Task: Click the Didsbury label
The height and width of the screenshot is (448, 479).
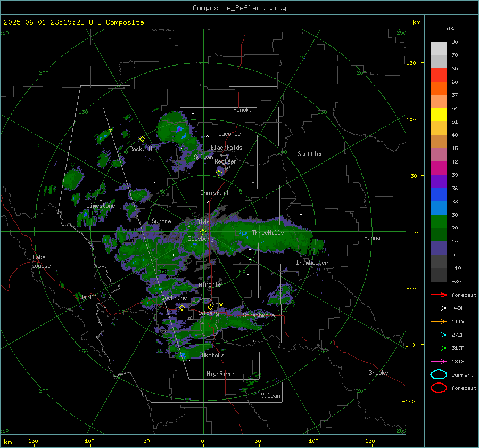Action: coord(201,239)
